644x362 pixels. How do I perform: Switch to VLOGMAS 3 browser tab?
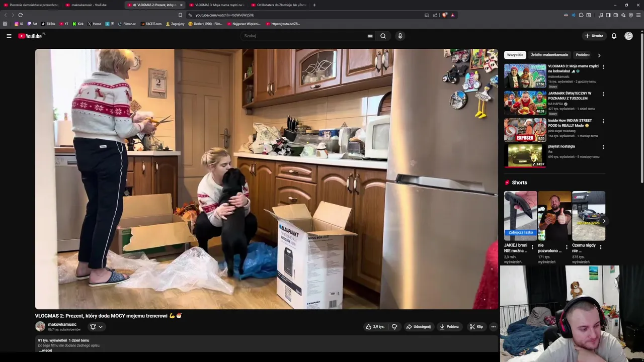click(x=216, y=5)
